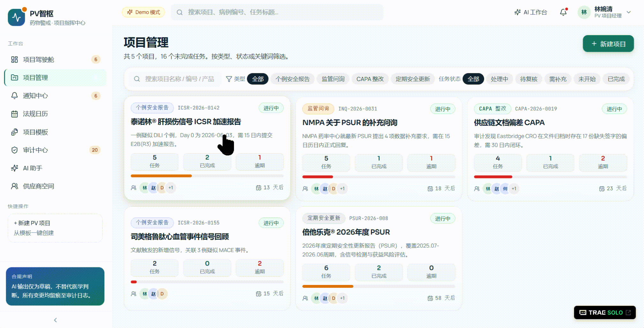
Task: Filter by task status 待复核
Action: pyautogui.click(x=528, y=79)
